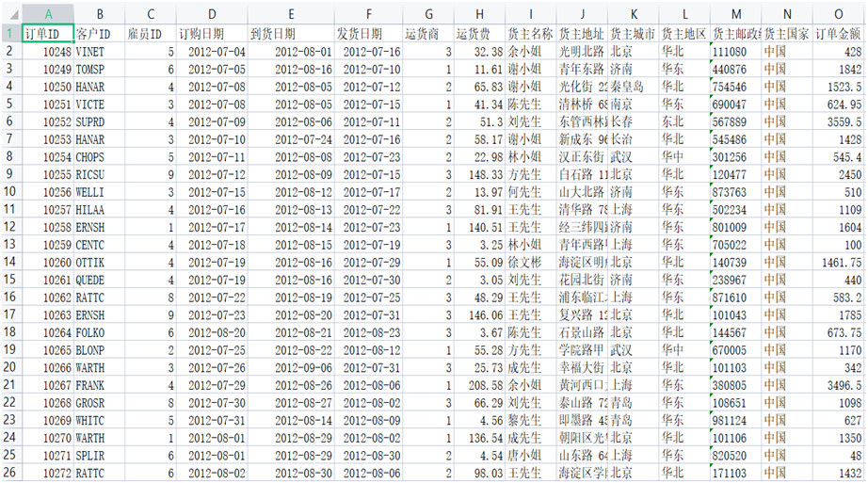Select freight cell 208.58
The height and width of the screenshot is (483, 868).
pyautogui.click(x=479, y=385)
